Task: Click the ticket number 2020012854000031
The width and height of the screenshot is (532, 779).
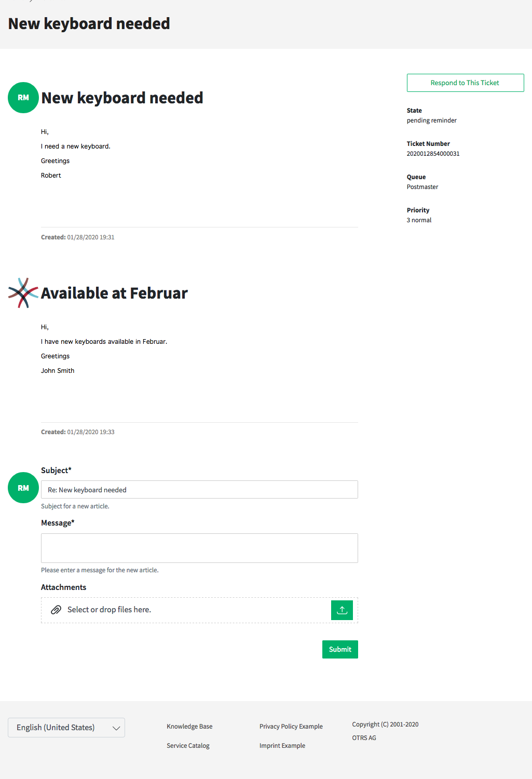Action: pyautogui.click(x=433, y=154)
